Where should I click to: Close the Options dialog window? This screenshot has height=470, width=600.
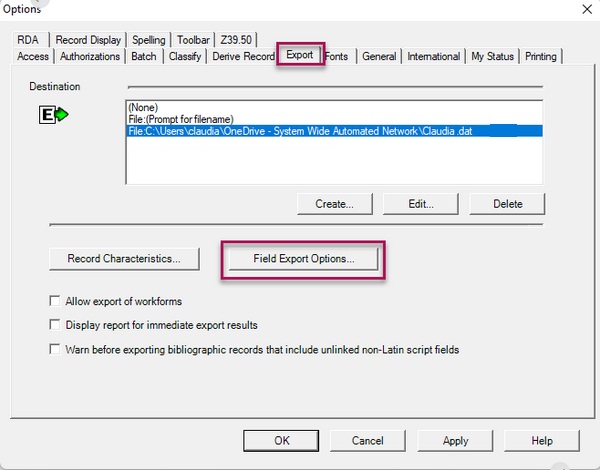pyautogui.click(x=587, y=9)
